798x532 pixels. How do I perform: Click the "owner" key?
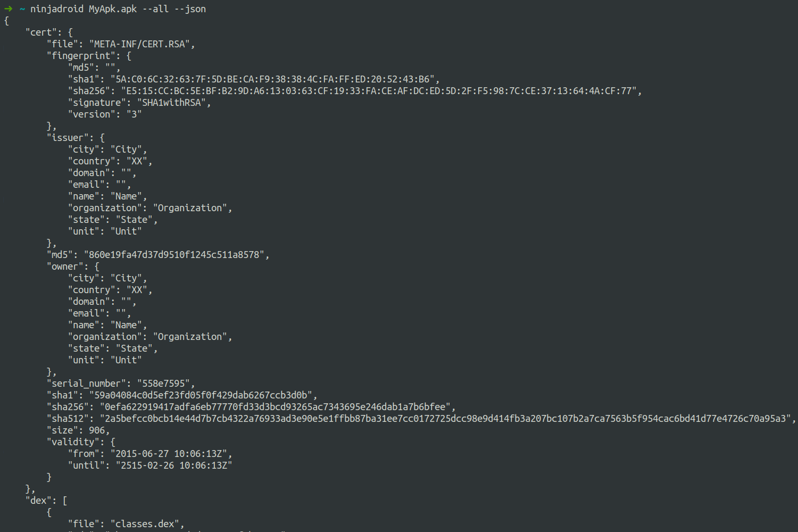65,267
